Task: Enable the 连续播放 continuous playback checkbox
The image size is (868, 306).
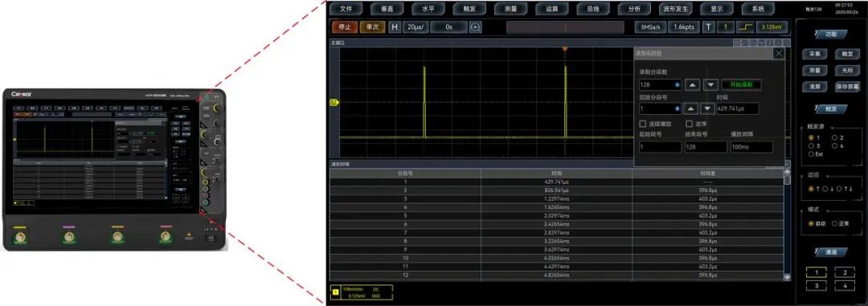Action: coord(643,124)
